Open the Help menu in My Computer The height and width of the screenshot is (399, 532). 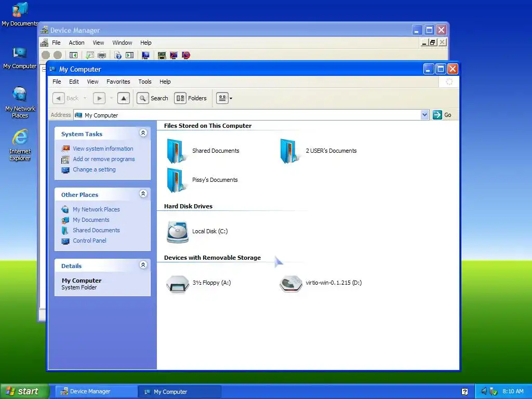coord(165,82)
